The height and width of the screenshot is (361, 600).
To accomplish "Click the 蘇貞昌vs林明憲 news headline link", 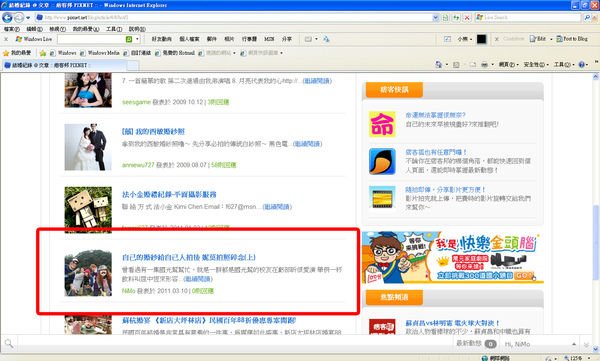I will pos(453,323).
